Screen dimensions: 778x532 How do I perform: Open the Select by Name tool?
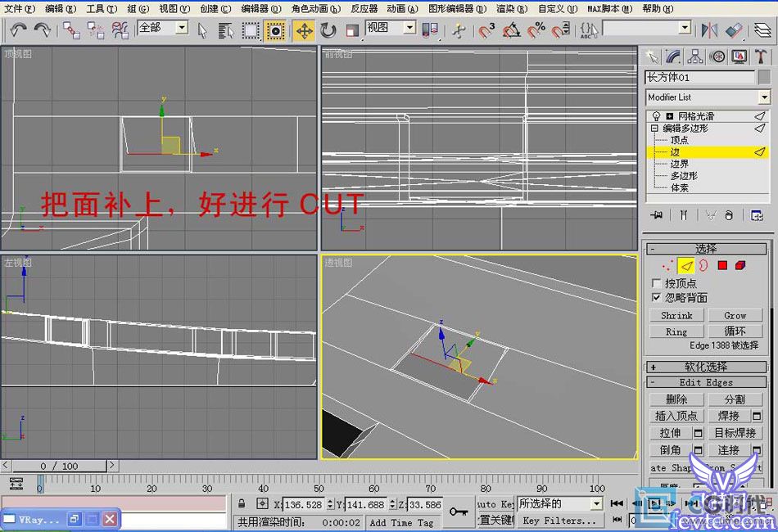tap(226, 31)
